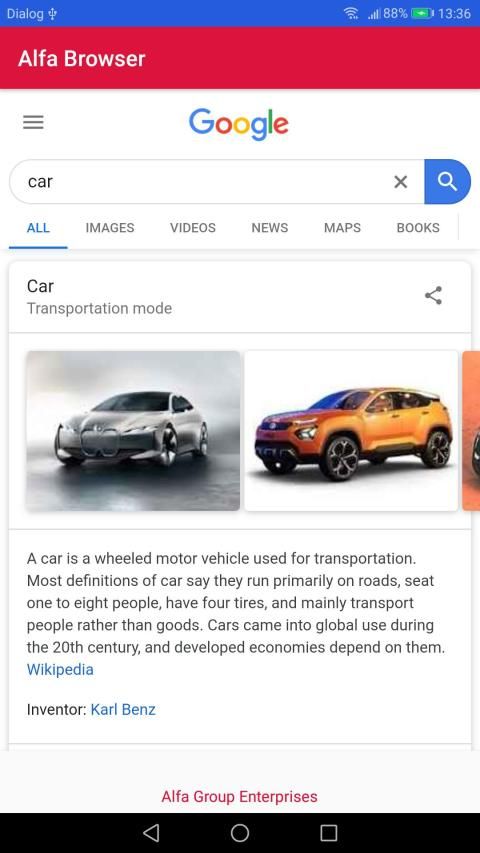Open the Google hamburger menu

pyautogui.click(x=33, y=122)
